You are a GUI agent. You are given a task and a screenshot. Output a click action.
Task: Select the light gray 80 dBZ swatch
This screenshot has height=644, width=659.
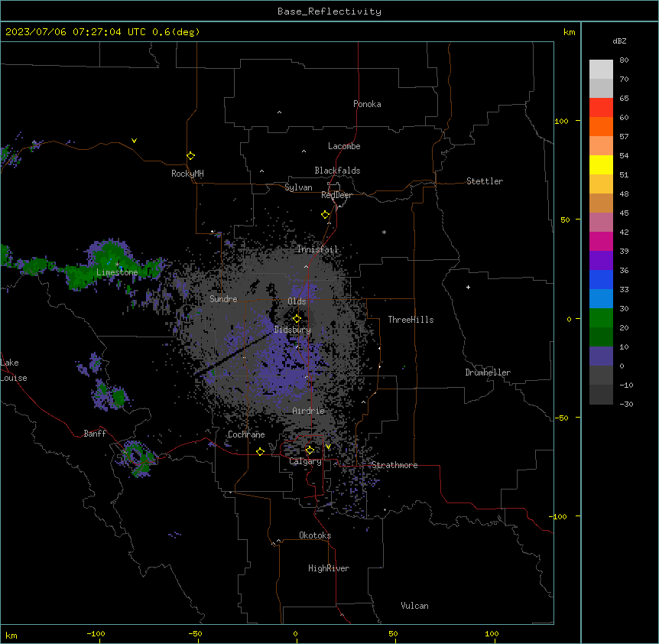(601, 70)
